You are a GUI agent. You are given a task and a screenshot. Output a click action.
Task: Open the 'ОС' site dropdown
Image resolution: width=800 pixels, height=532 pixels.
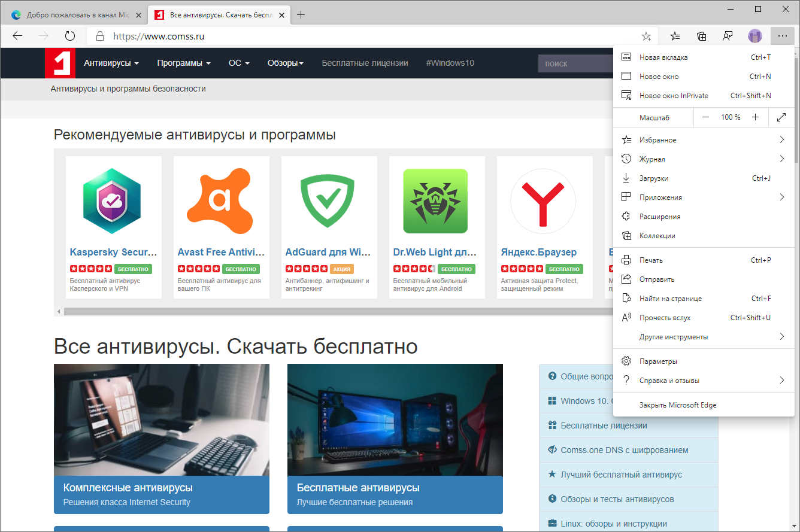[x=239, y=63]
